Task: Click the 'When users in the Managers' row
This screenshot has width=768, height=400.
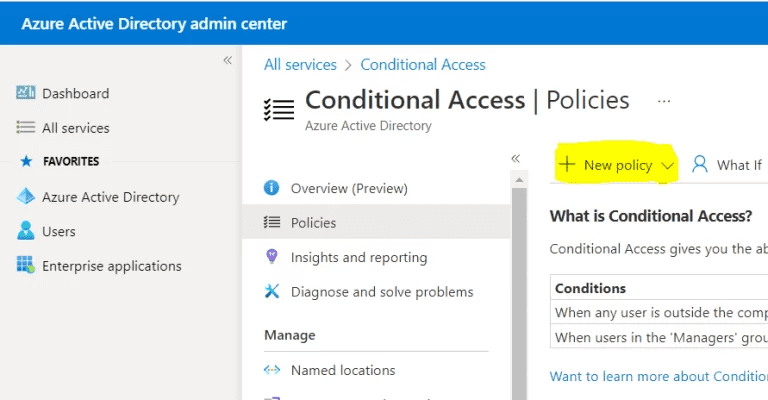Action: pyautogui.click(x=659, y=337)
